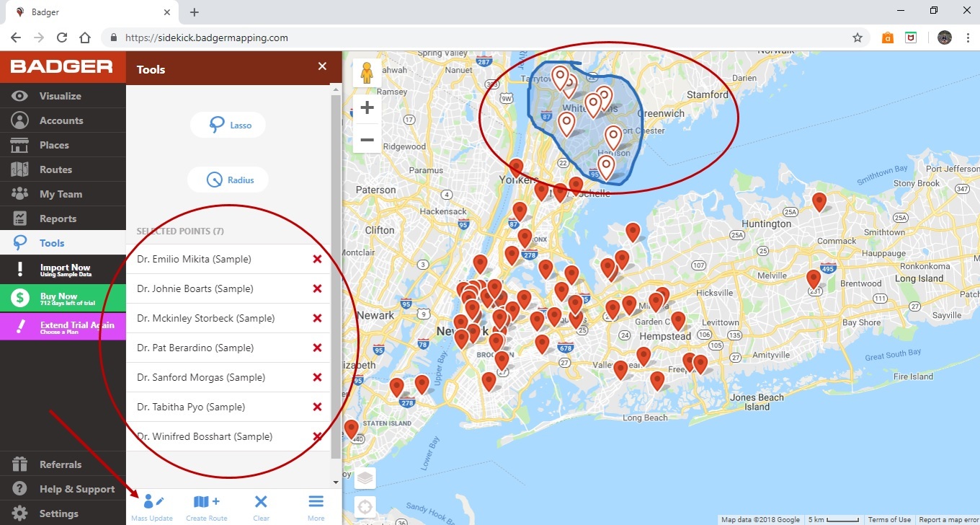Activate the Radius selection tool
Image resolution: width=980 pixels, height=525 pixels.
[x=228, y=180]
